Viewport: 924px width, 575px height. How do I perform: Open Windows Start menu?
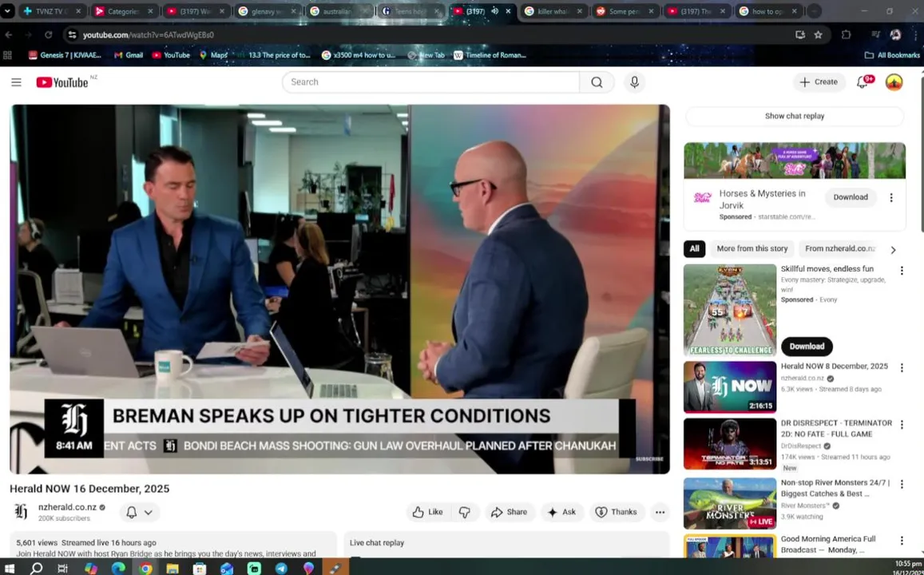10,568
